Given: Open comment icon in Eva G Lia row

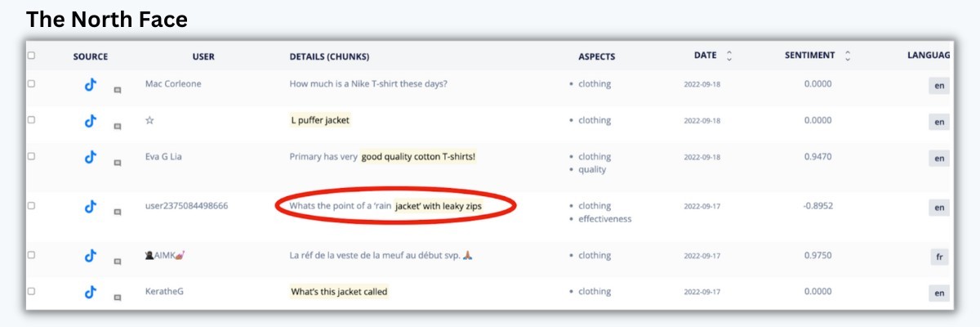Looking at the screenshot, I should pyautogui.click(x=118, y=163).
